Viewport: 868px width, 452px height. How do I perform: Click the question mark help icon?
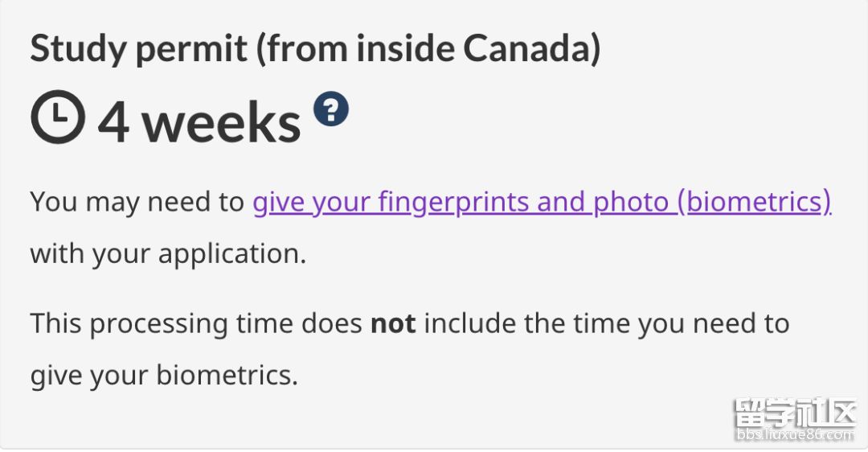click(331, 109)
